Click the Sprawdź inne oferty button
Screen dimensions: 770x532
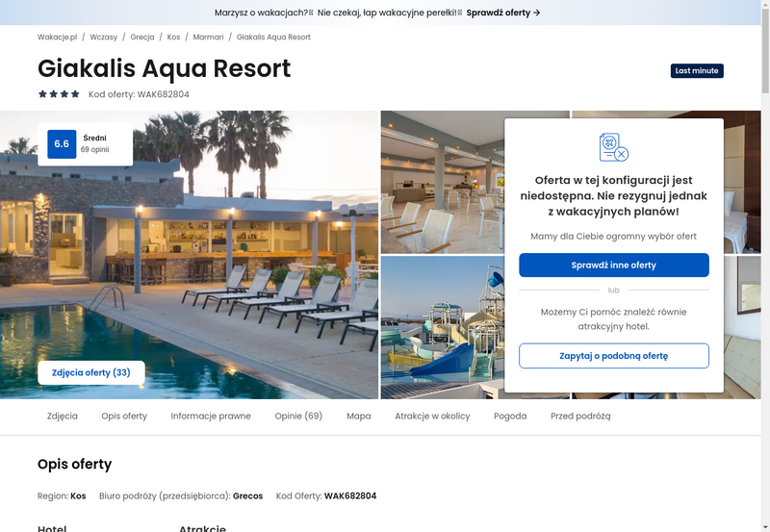click(x=614, y=265)
